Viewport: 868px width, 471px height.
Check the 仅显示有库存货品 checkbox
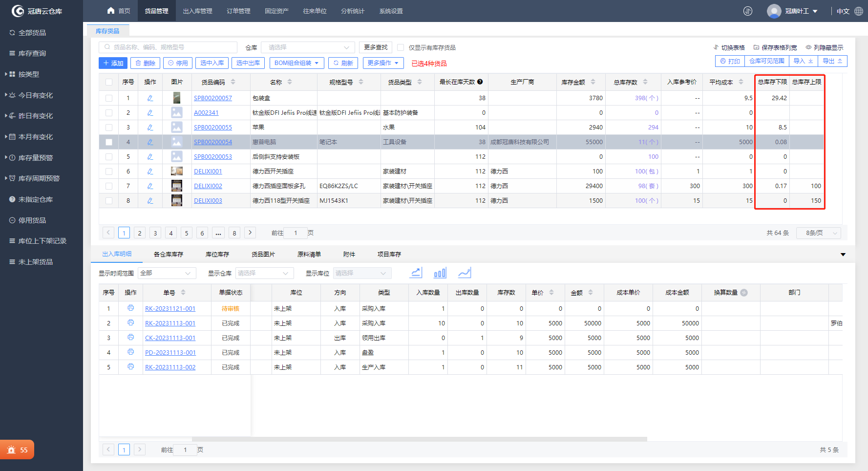401,47
